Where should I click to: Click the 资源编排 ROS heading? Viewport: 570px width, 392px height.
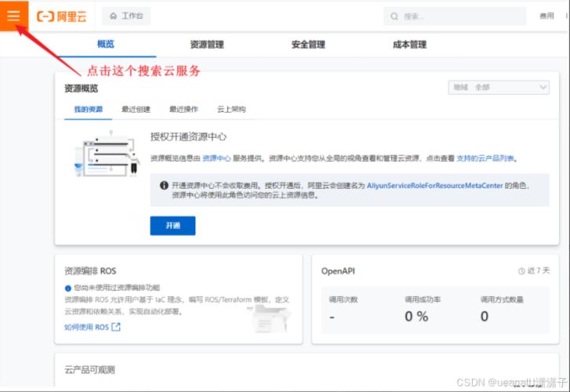(x=90, y=271)
